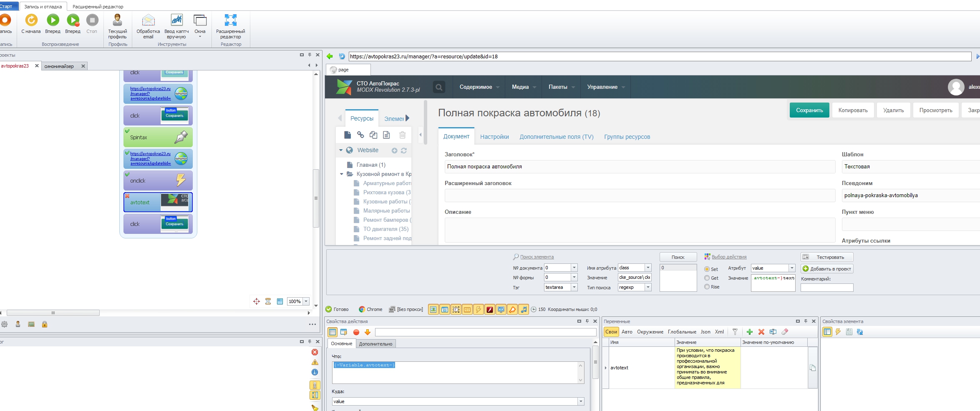Click the green 'Сохранить' button
This screenshot has width=980, height=411.
(x=809, y=110)
